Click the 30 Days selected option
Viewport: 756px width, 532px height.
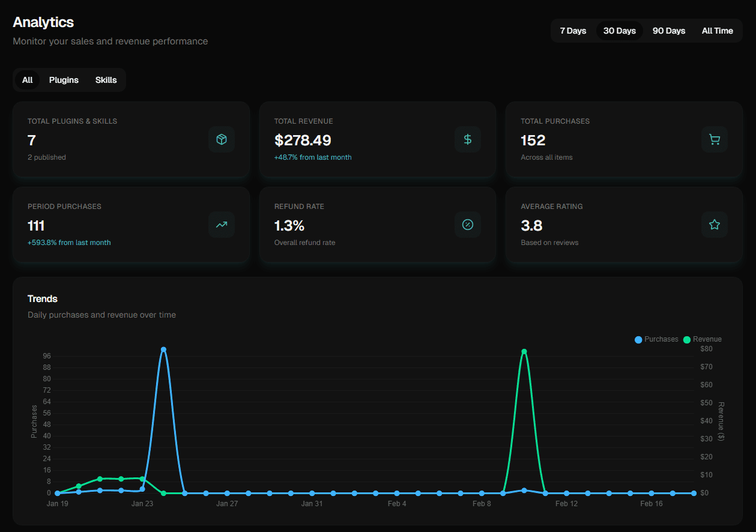[619, 31]
